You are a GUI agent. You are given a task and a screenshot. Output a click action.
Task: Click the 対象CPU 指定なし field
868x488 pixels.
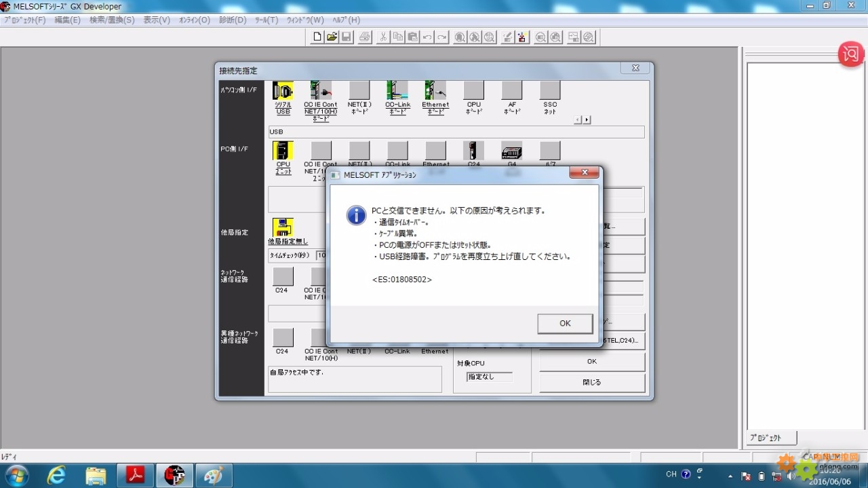pyautogui.click(x=490, y=377)
